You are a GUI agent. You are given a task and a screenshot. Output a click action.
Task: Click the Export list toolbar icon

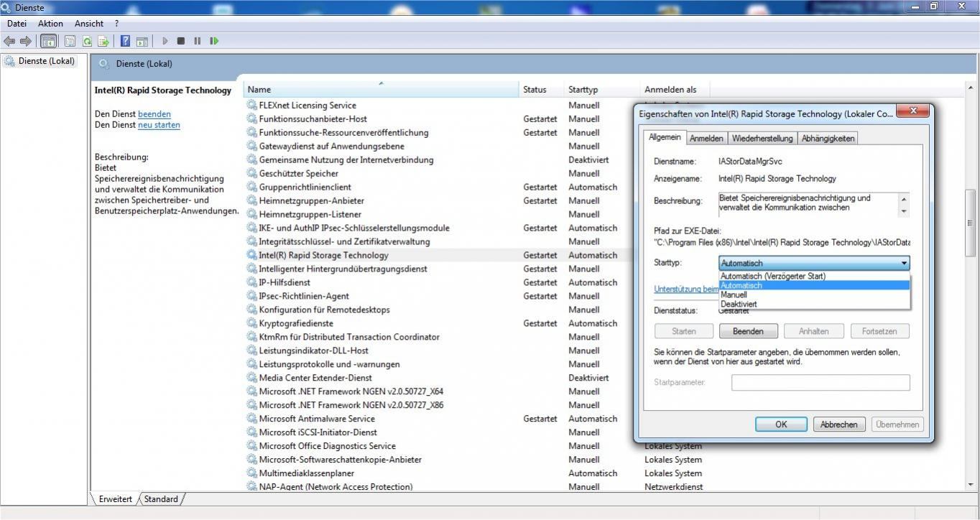(103, 41)
